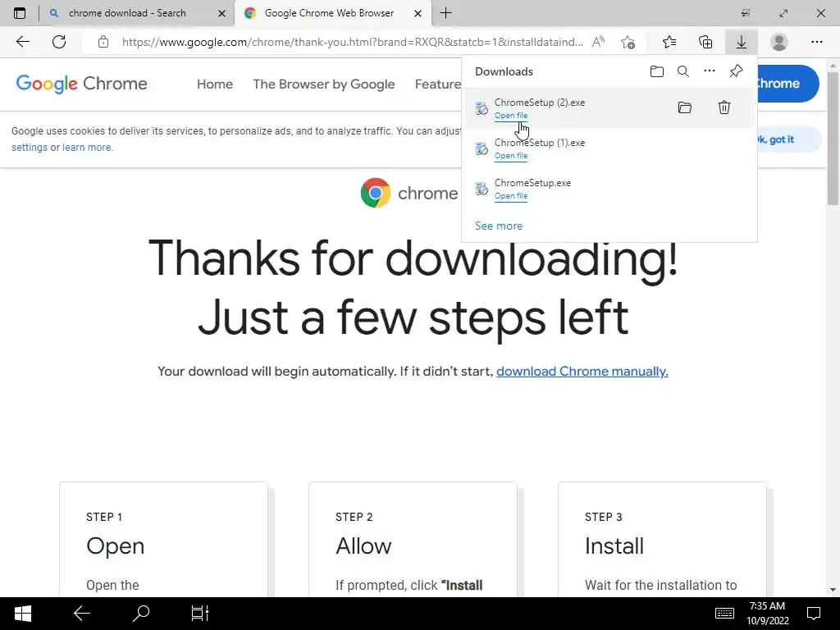Screen dimensions: 840x630
Task: Toggle the Downloads toolbar button
Action: coord(742,42)
